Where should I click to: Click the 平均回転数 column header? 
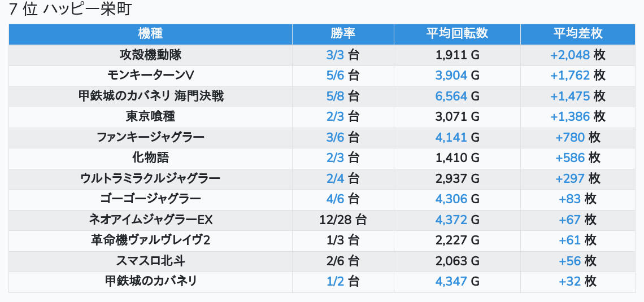pyautogui.click(x=457, y=34)
